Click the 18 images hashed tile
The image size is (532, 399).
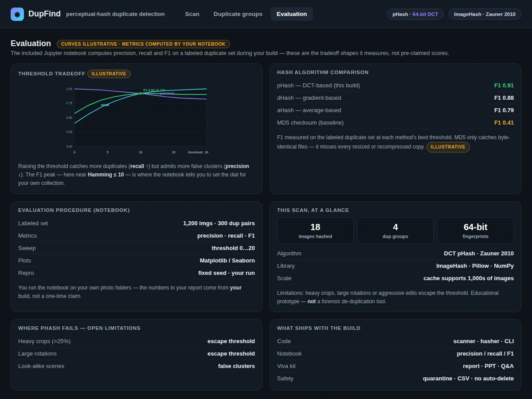click(315, 231)
